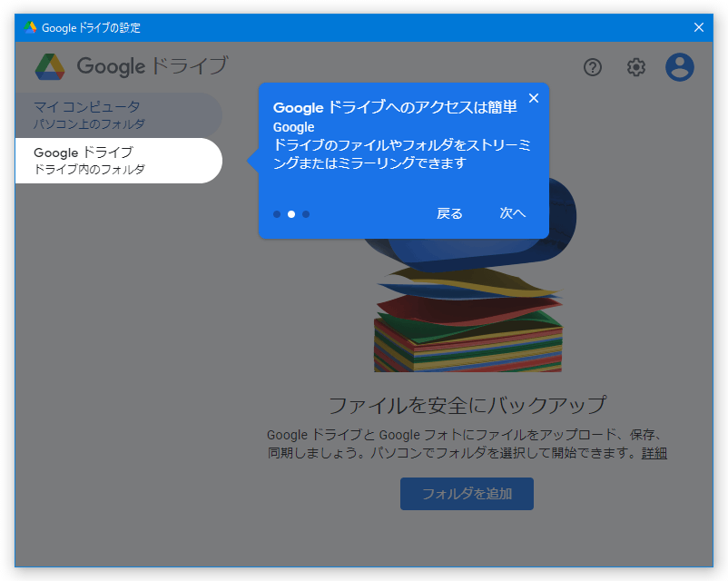Click tooltip title Google ドライブへのアクセスは簡単
This screenshot has height=581, width=728.
coord(395,107)
